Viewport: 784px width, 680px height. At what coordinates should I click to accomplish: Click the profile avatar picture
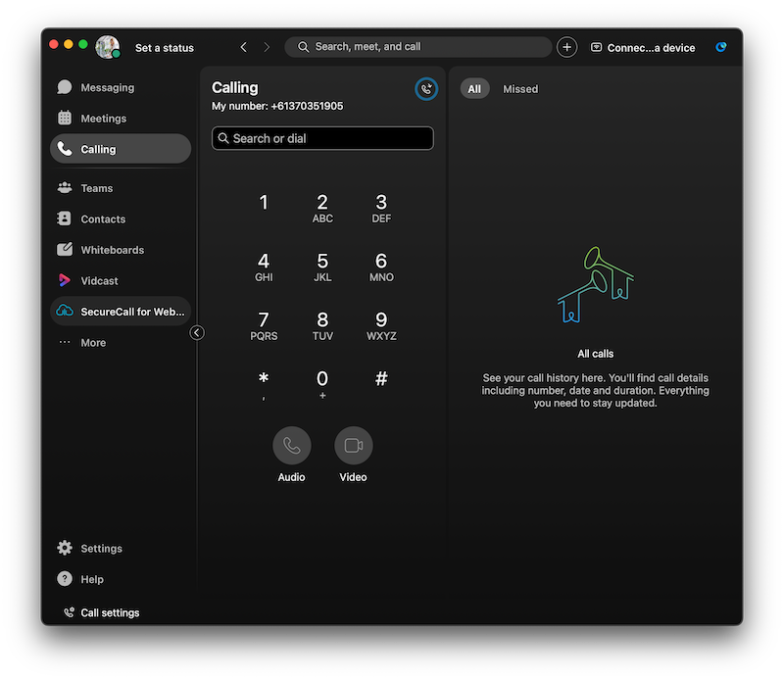click(108, 47)
